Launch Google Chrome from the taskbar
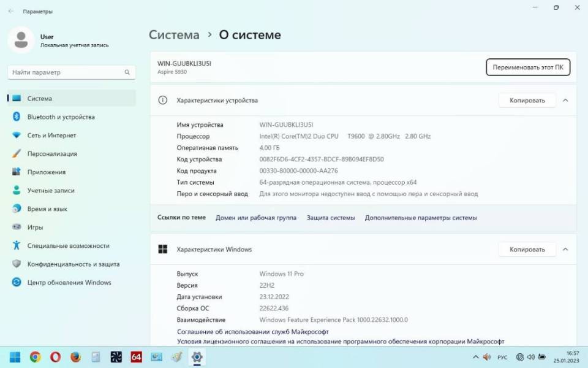 [x=36, y=357]
